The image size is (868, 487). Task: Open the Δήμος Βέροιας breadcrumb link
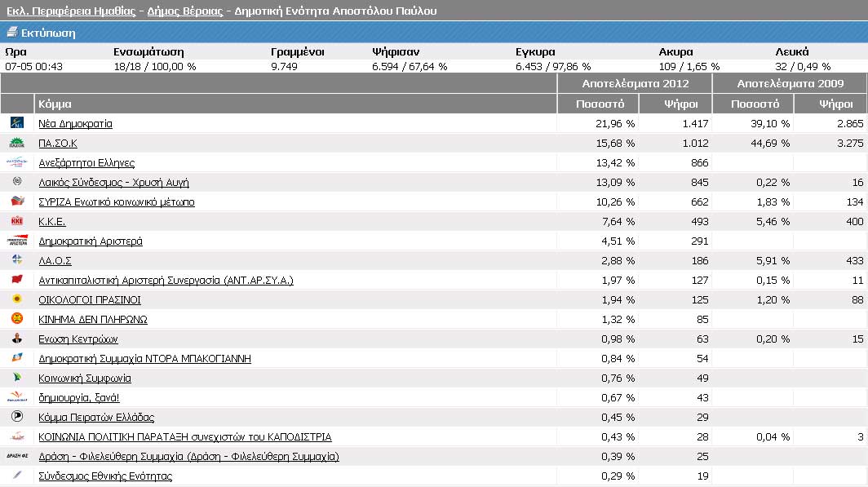(185, 11)
